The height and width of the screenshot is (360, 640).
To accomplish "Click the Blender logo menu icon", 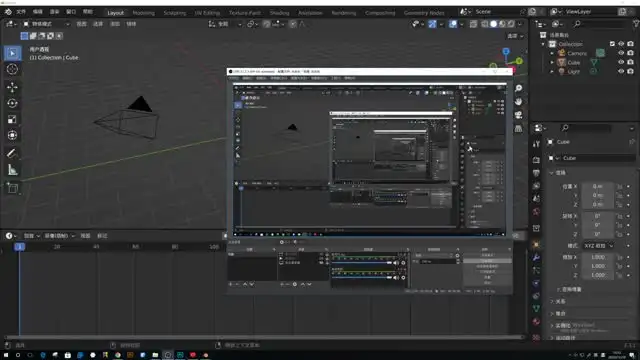I will pos(8,12).
